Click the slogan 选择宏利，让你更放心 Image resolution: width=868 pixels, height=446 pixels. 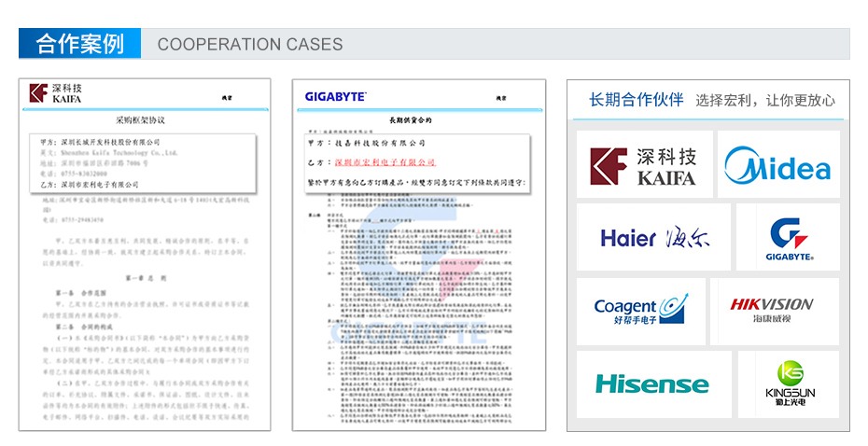point(765,100)
